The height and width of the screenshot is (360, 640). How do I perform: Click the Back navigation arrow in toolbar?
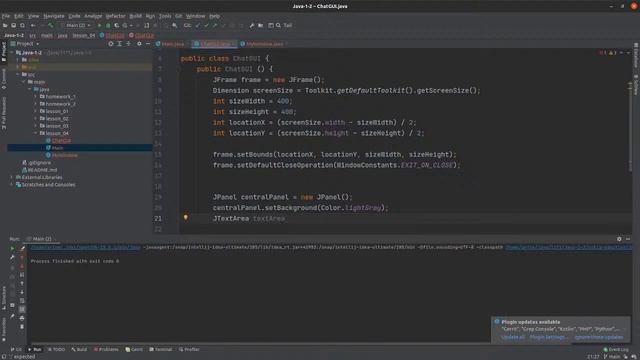click(33, 25)
